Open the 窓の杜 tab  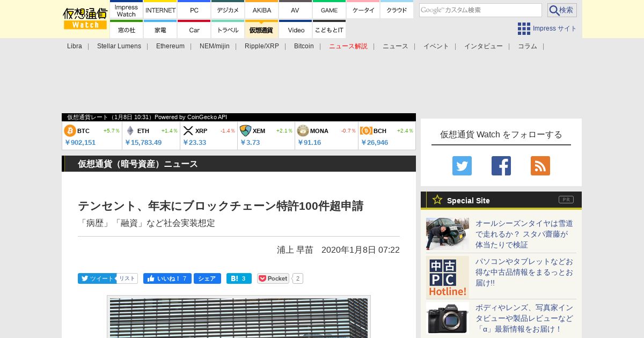click(x=127, y=30)
